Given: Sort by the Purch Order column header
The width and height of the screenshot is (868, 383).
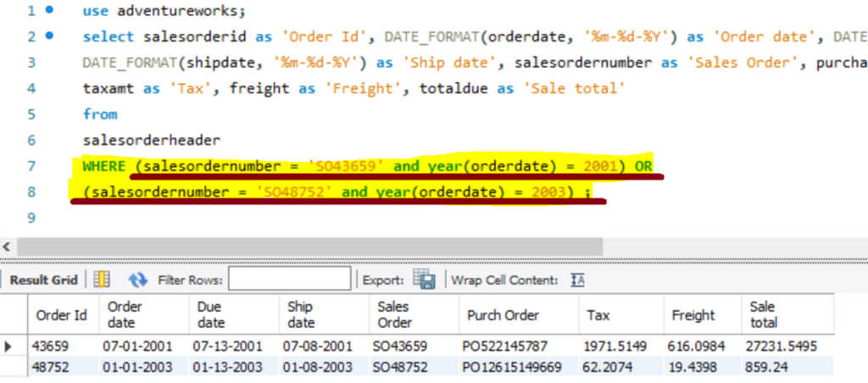Looking at the screenshot, I should pos(519,315).
